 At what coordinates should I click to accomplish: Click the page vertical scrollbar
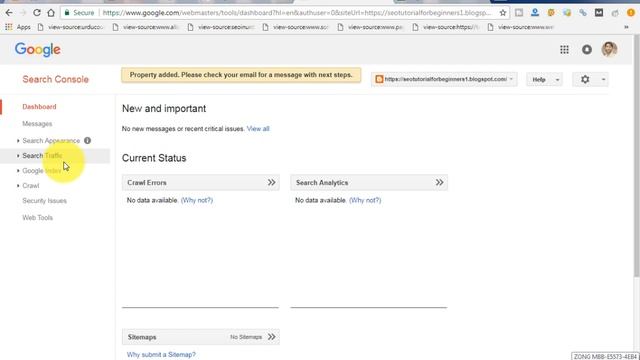(636, 155)
